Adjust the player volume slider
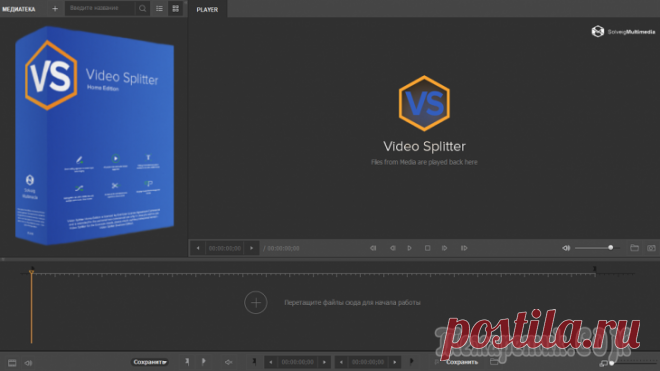This screenshot has height=371, width=660. coord(597,248)
